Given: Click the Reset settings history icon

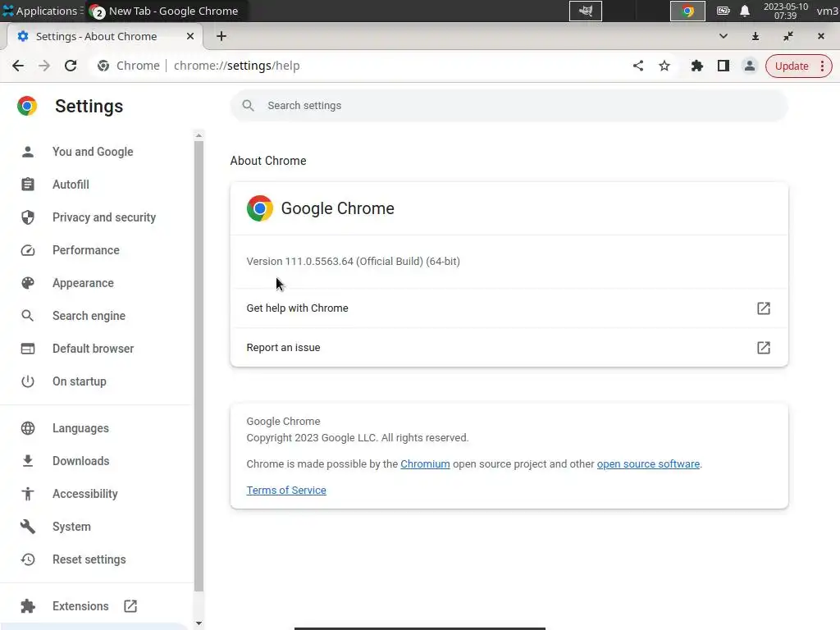Looking at the screenshot, I should tap(28, 559).
